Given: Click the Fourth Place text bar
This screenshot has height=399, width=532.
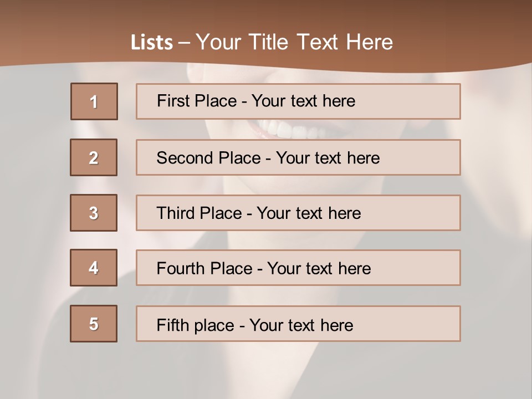Looking at the screenshot, I should (x=298, y=268).
